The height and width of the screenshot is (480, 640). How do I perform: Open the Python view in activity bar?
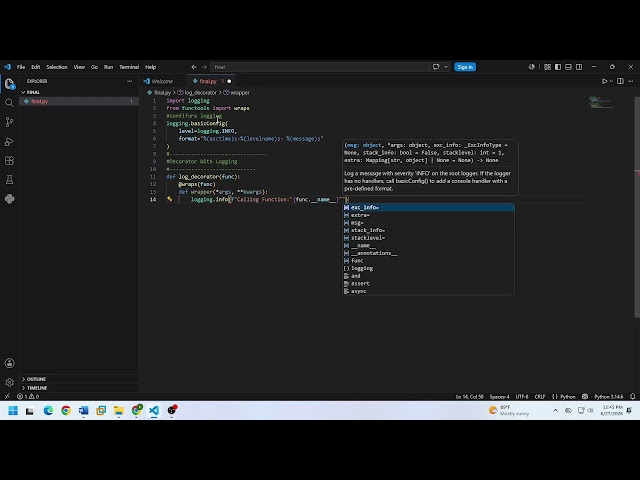pos(9,199)
